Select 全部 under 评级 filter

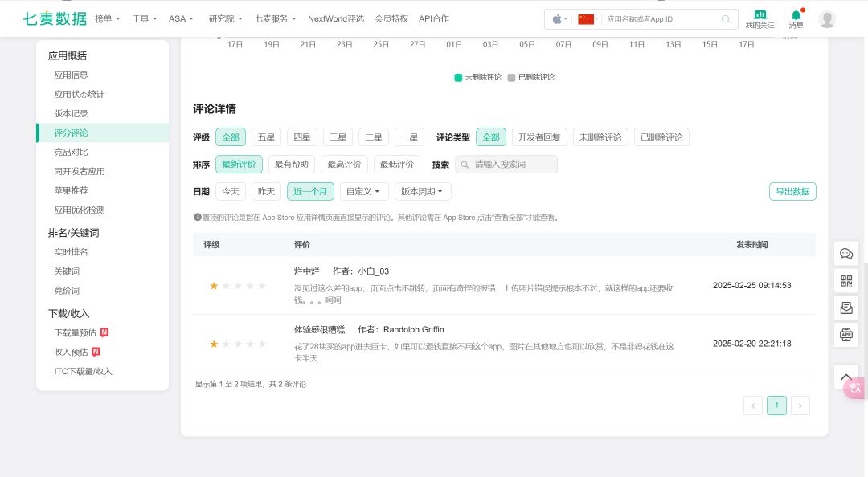click(x=231, y=137)
